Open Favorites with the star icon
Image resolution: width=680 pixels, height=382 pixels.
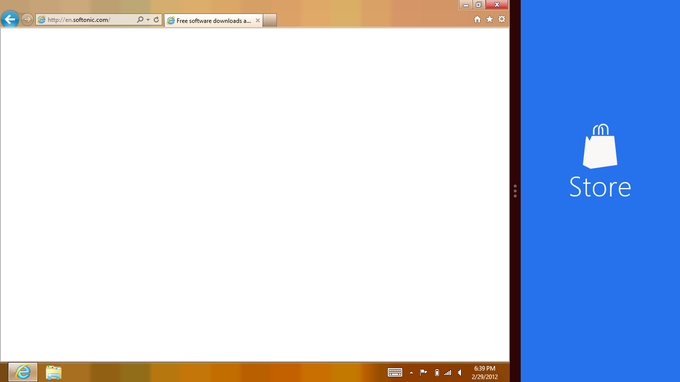[490, 19]
